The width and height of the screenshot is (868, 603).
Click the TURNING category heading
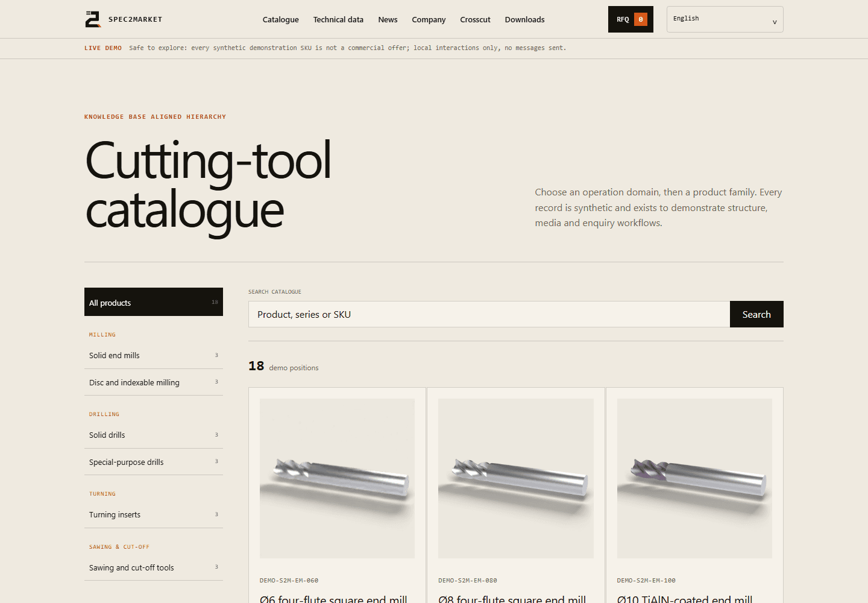(x=102, y=494)
